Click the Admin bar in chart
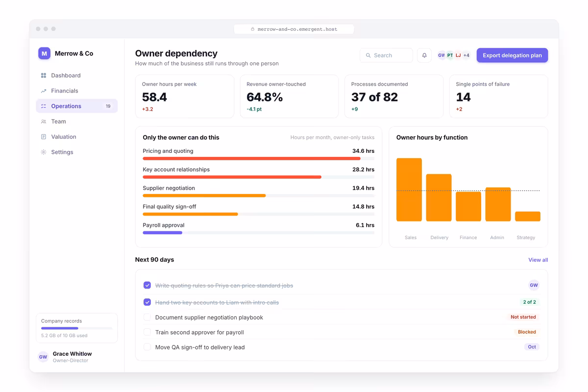This screenshot has height=392, width=588. tap(498, 204)
